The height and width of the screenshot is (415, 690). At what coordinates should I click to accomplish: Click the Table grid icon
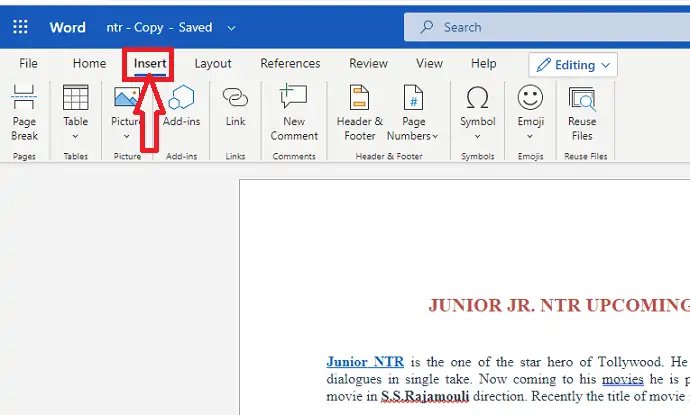click(76, 97)
